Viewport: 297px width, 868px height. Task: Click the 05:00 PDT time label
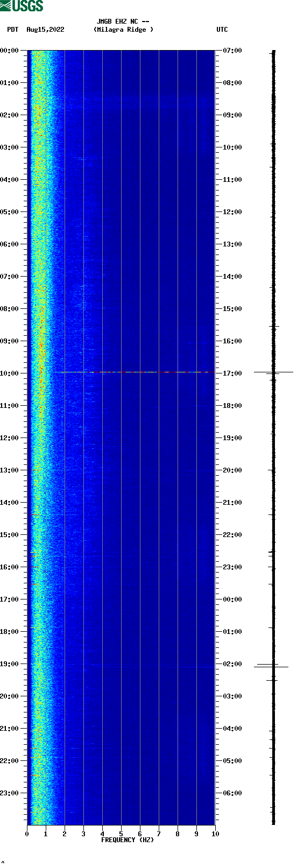(x=10, y=212)
